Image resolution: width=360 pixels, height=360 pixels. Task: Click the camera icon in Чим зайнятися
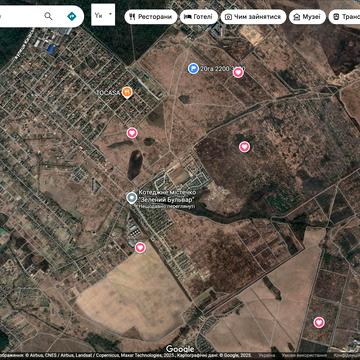pos(228,17)
